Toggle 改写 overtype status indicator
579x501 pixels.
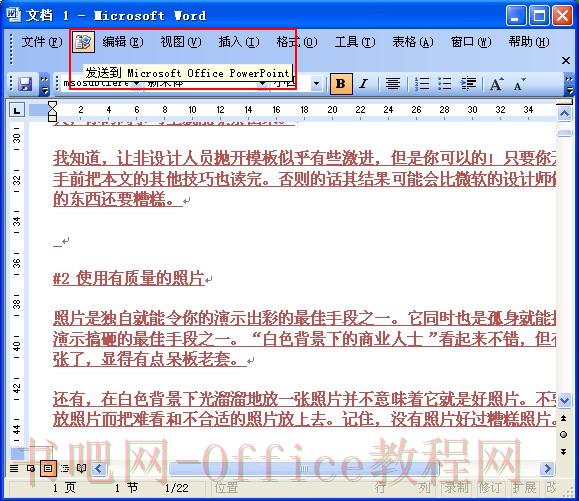552,488
